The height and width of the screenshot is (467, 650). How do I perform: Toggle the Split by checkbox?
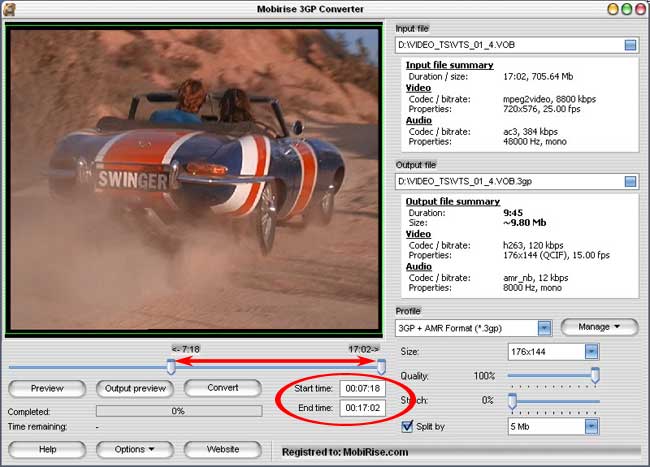[407, 426]
